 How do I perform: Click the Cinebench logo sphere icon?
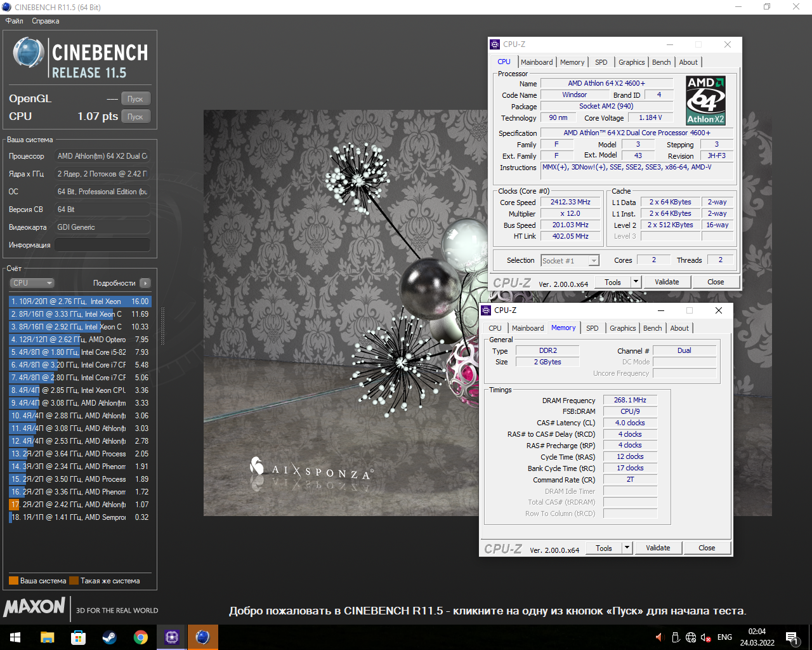29,53
